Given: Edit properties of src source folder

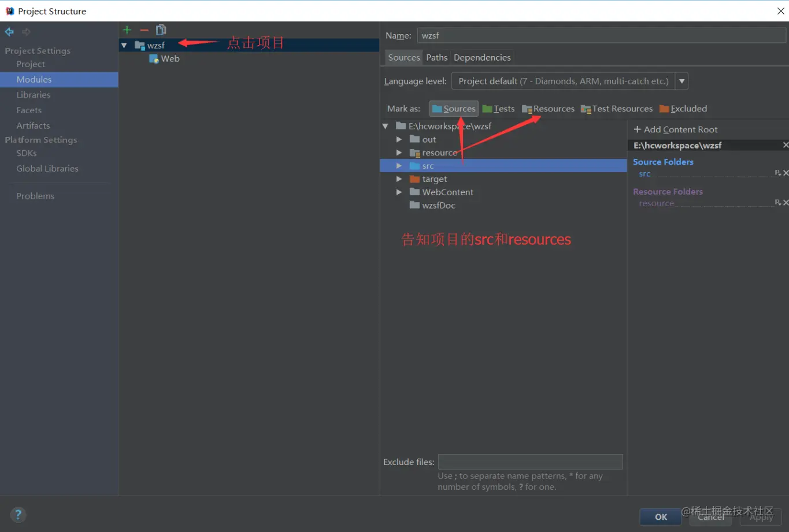Looking at the screenshot, I should 778,173.
